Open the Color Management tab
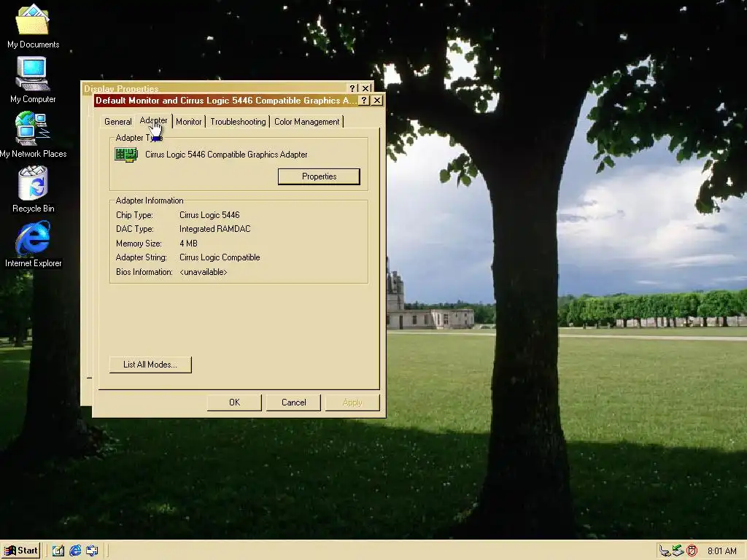The width and height of the screenshot is (747, 560). [x=307, y=122]
